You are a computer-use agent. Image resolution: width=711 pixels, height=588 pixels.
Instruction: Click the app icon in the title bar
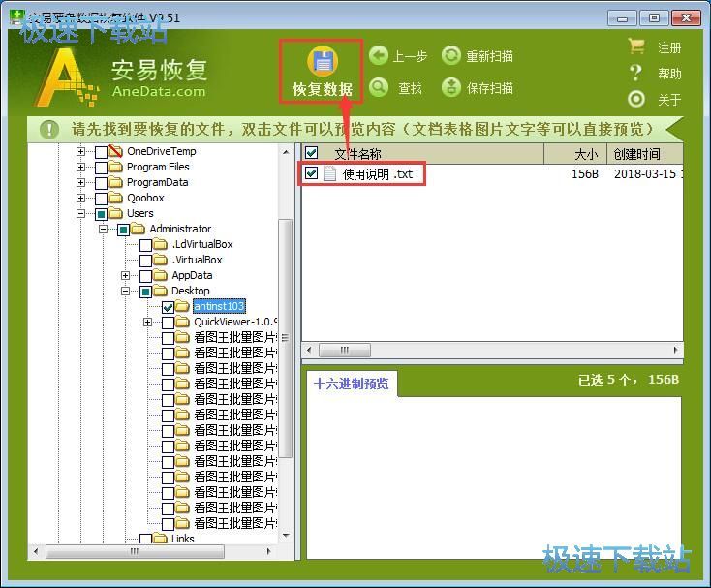(x=17, y=17)
